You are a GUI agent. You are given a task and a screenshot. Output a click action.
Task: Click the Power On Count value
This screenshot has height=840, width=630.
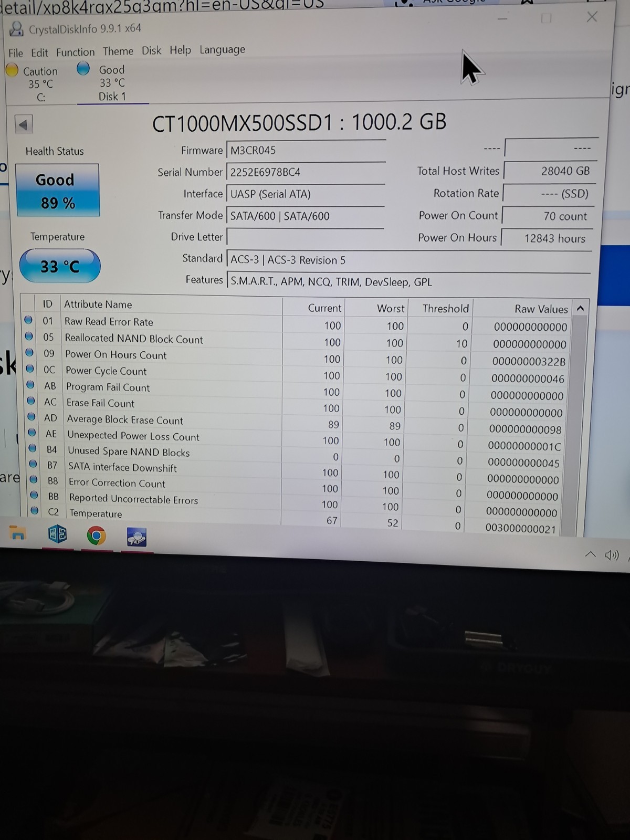(548, 216)
